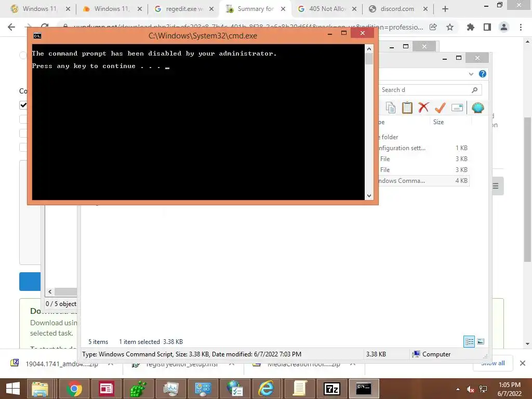This screenshot has width=532, height=399.
Task: Close the regedit.exe tab
Action: [x=211, y=9]
